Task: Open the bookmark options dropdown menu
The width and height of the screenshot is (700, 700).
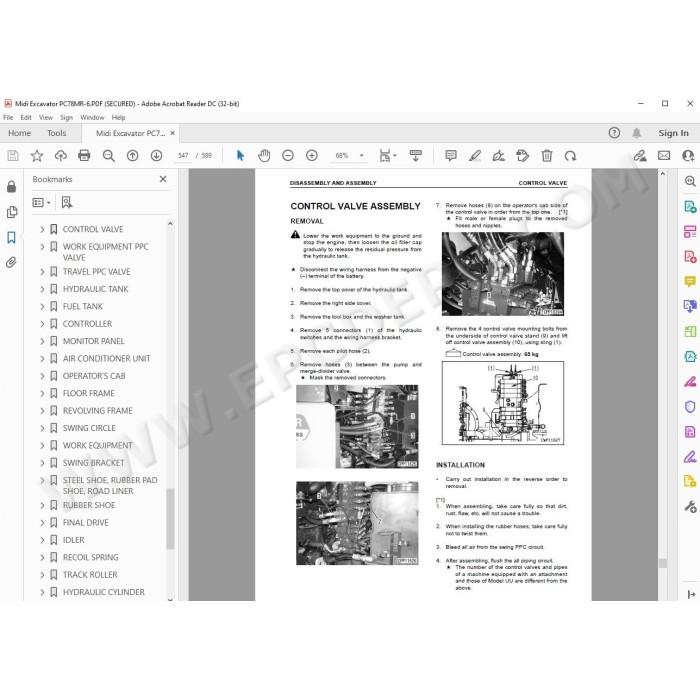Action: [42, 202]
